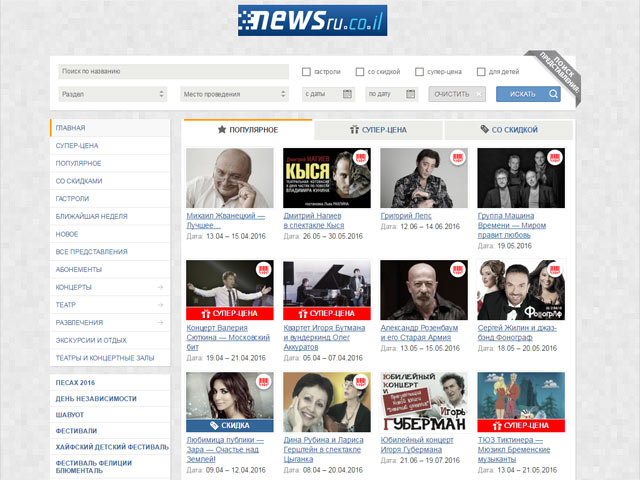
Task: Toggle the 'для детей' checkbox
Action: 481,72
